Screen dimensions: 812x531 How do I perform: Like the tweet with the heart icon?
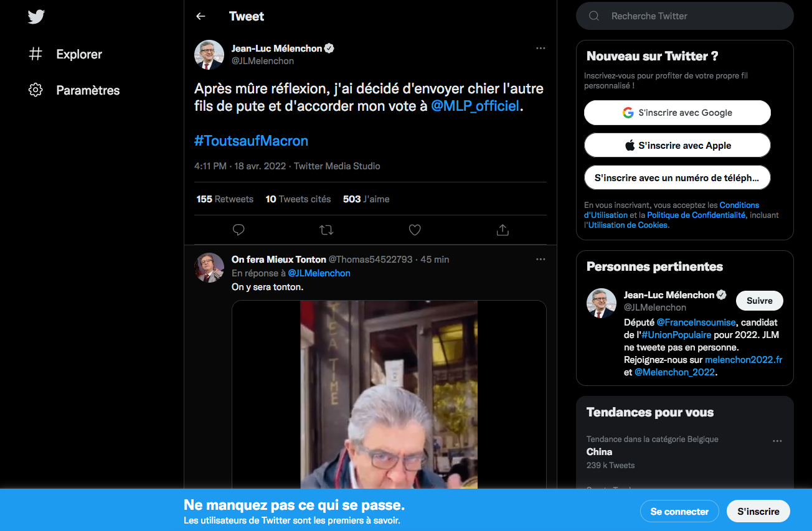[x=415, y=230]
